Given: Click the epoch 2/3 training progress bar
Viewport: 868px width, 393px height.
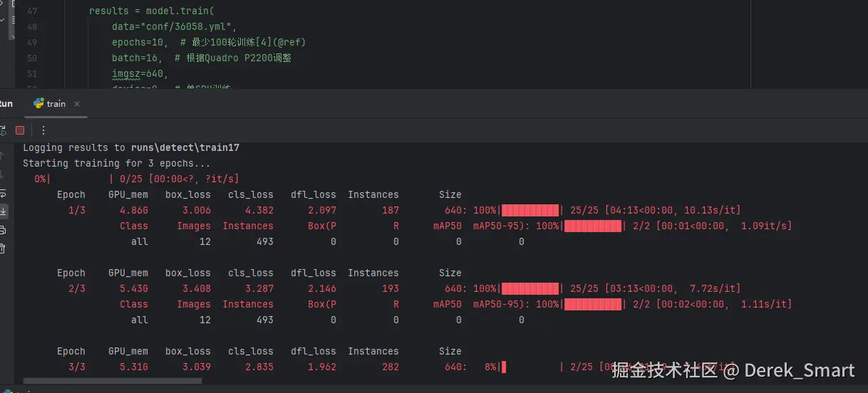Looking at the screenshot, I should pyautogui.click(x=530, y=288).
